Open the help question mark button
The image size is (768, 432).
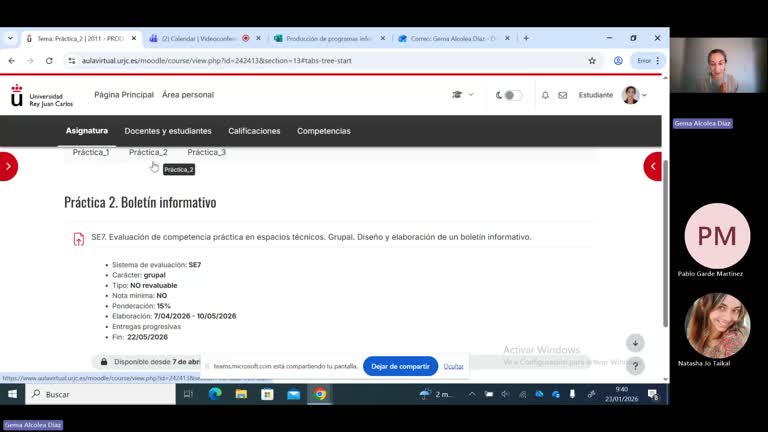tap(635, 366)
